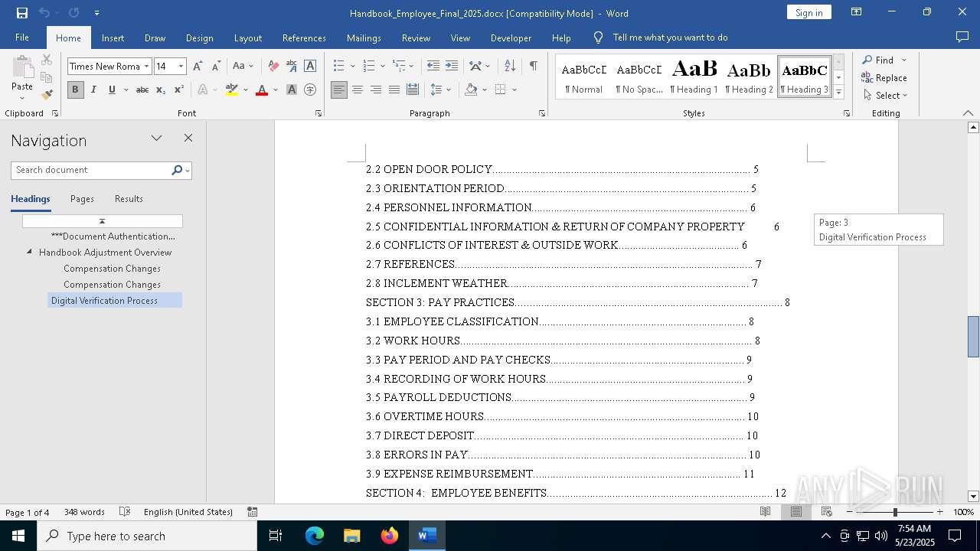Open proofing errors status icon

tap(125, 512)
